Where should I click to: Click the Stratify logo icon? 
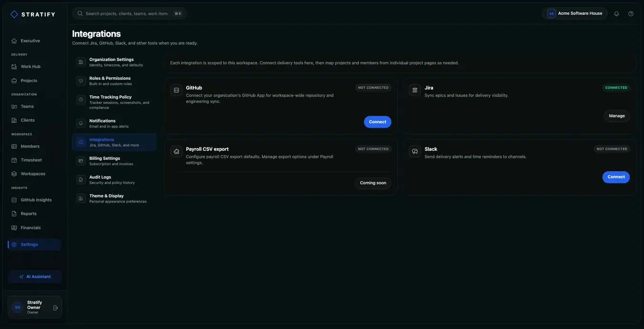(14, 14)
